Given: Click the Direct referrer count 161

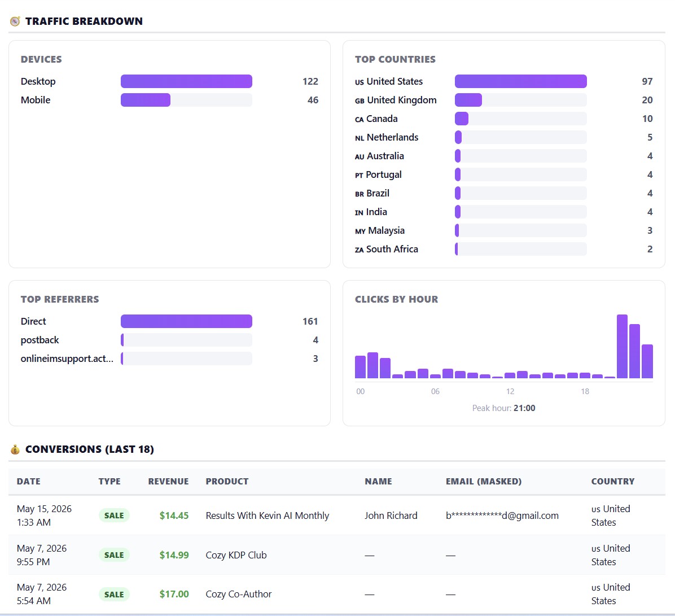Looking at the screenshot, I should [310, 321].
